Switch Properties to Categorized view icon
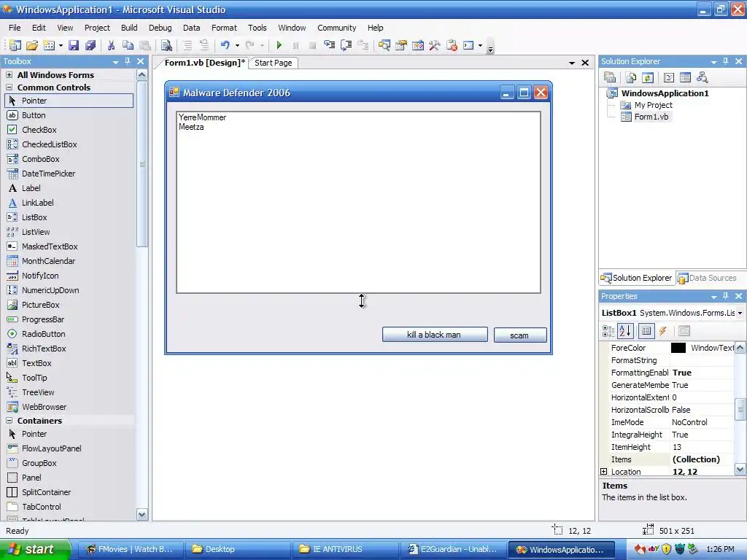 [x=608, y=331]
